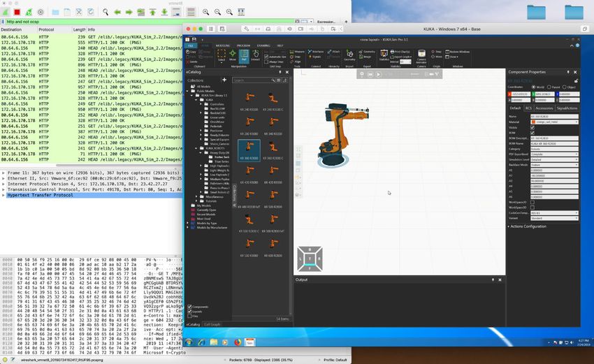Open the RCS properties tab

point(528,108)
